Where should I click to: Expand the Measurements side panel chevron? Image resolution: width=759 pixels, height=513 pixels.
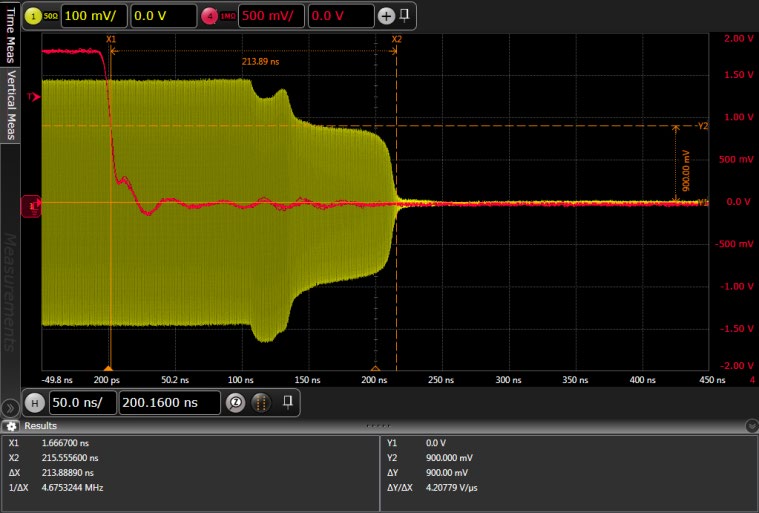[x=9, y=407]
